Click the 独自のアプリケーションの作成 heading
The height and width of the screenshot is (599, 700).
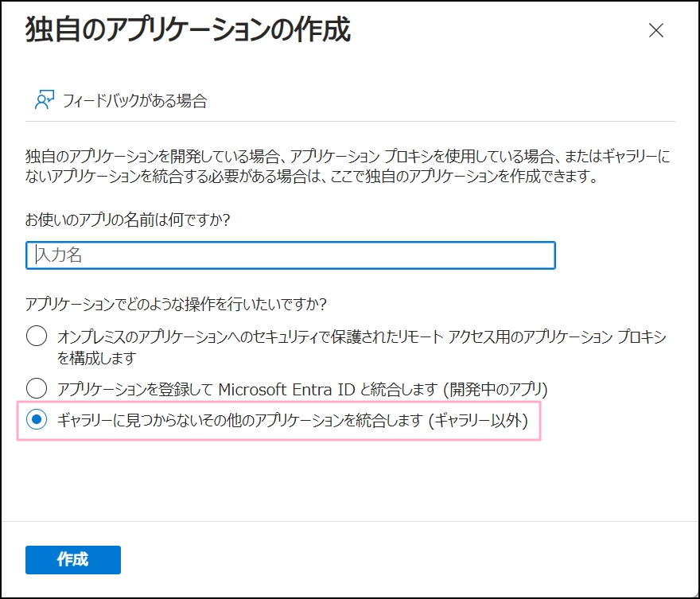[188, 31]
